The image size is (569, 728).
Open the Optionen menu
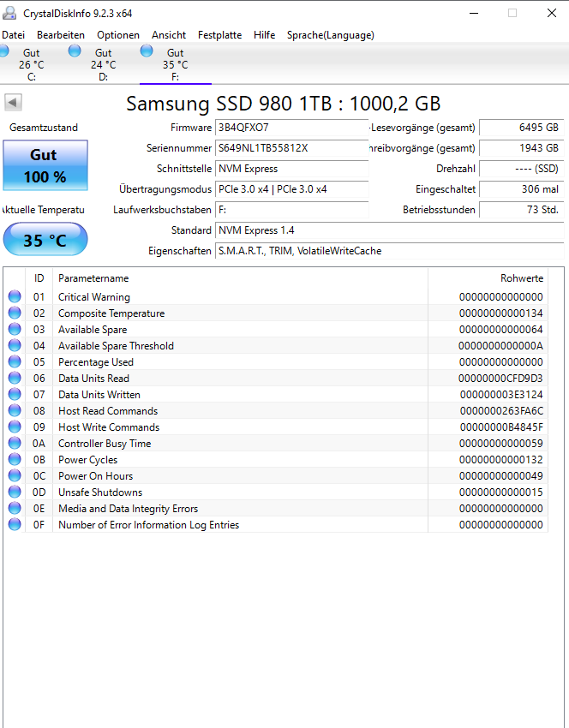[118, 35]
